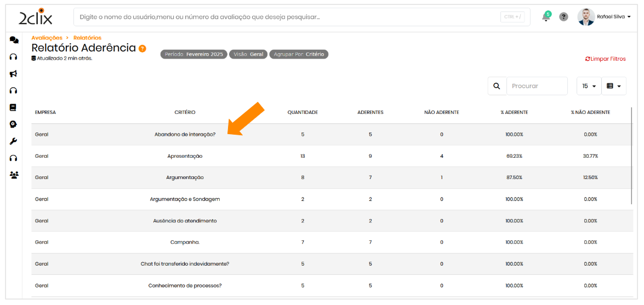This screenshot has height=305, width=644.
Task: Open the book icon in sidebar
Action: tap(14, 107)
